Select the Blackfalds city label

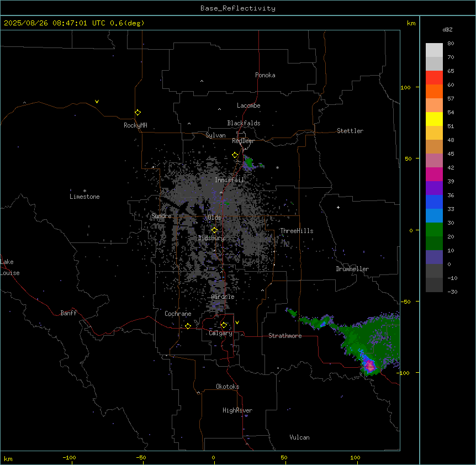244,123
